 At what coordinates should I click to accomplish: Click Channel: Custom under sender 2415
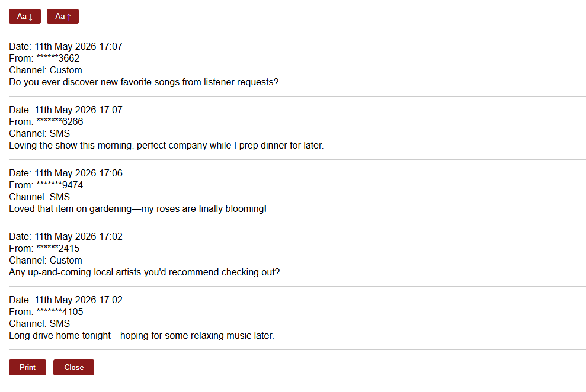pyautogui.click(x=46, y=260)
